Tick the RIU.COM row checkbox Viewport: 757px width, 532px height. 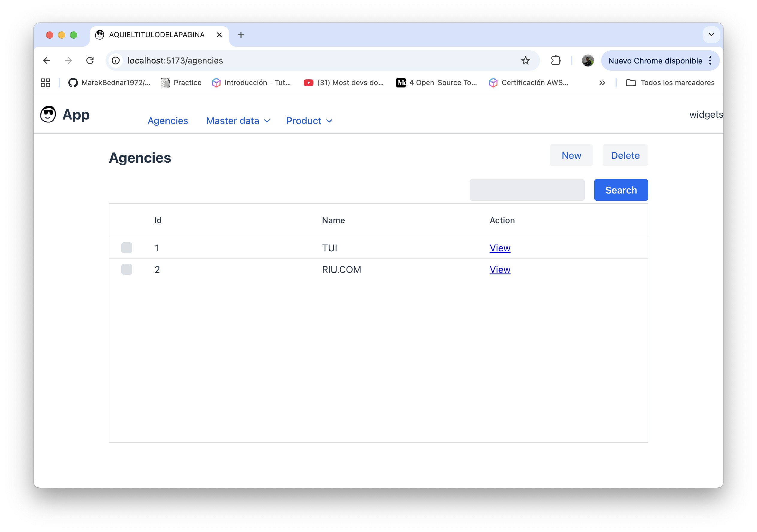click(126, 270)
